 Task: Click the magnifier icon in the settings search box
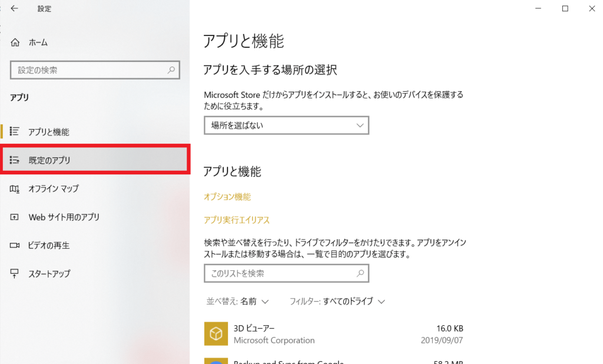coord(171,70)
